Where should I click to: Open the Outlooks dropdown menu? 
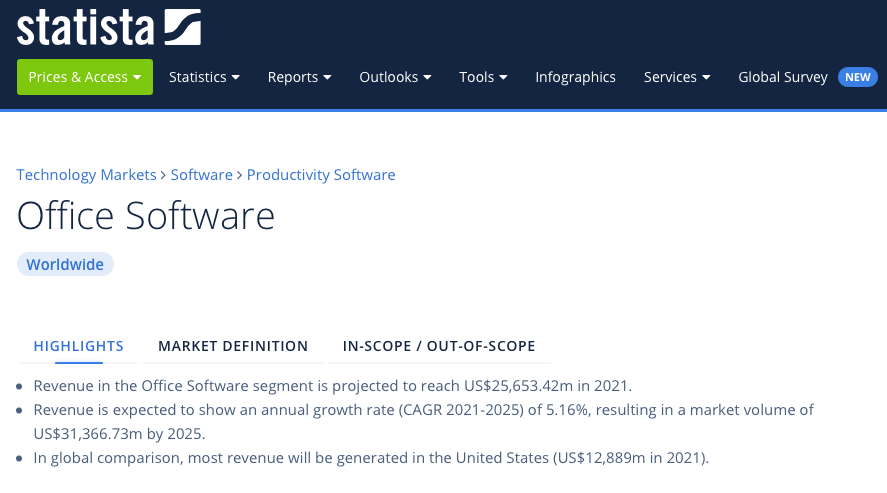tap(395, 77)
